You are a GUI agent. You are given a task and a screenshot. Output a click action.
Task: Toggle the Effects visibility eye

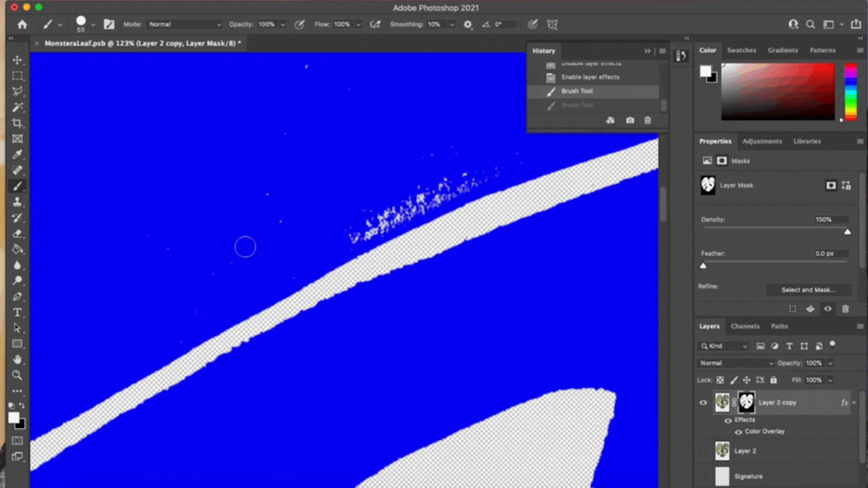pyautogui.click(x=728, y=420)
